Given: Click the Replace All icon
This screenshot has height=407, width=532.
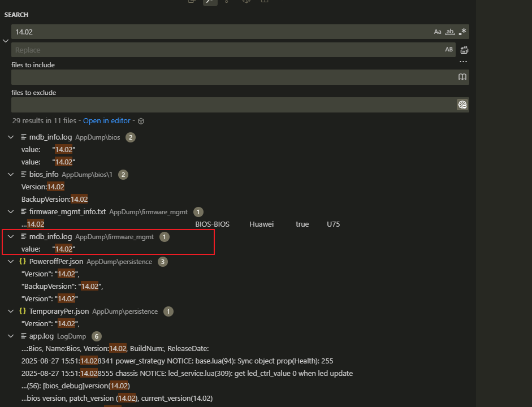Looking at the screenshot, I should click(464, 50).
